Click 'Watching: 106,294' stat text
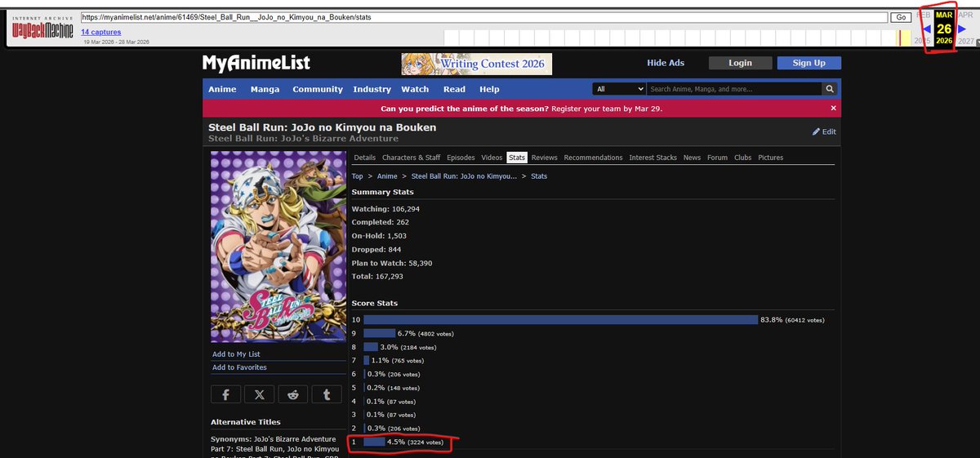The image size is (980, 458). click(x=385, y=208)
